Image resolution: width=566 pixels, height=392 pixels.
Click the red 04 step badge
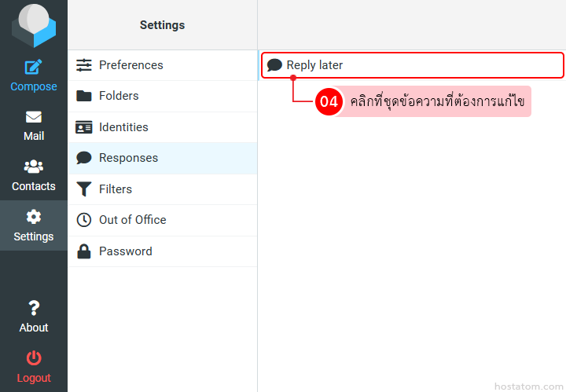click(329, 102)
